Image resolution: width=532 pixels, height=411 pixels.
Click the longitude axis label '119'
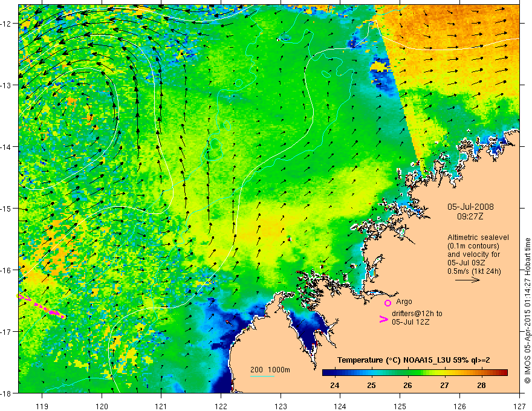(42, 406)
